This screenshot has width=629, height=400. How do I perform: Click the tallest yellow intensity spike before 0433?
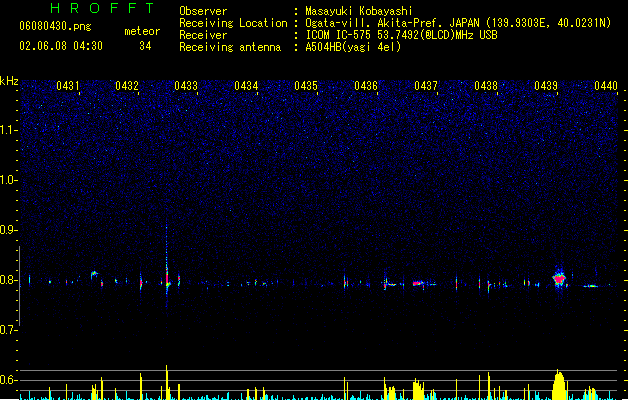[x=167, y=382]
